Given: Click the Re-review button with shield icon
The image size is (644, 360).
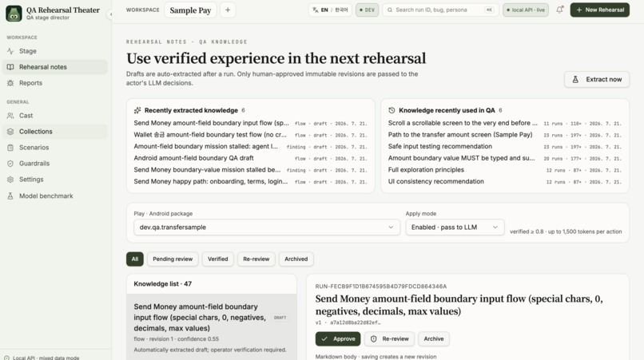Looking at the screenshot, I should click(389, 338).
